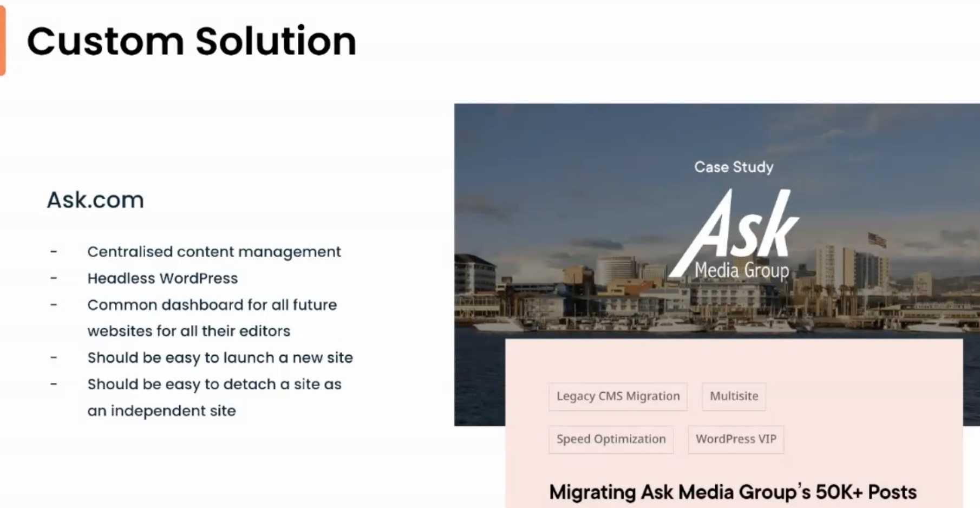Screen dimensions: 980x508
Task: Click the 'an independent site' text line
Action: 161,411
